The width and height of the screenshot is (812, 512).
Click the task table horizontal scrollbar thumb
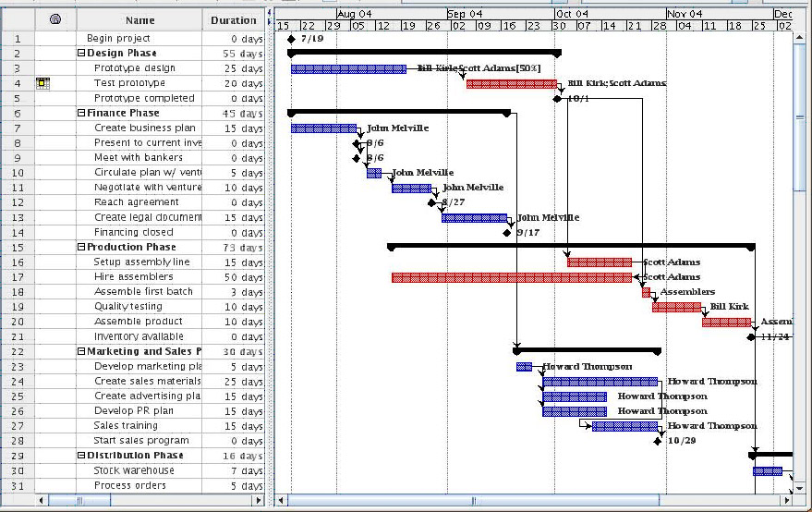[x=79, y=500]
